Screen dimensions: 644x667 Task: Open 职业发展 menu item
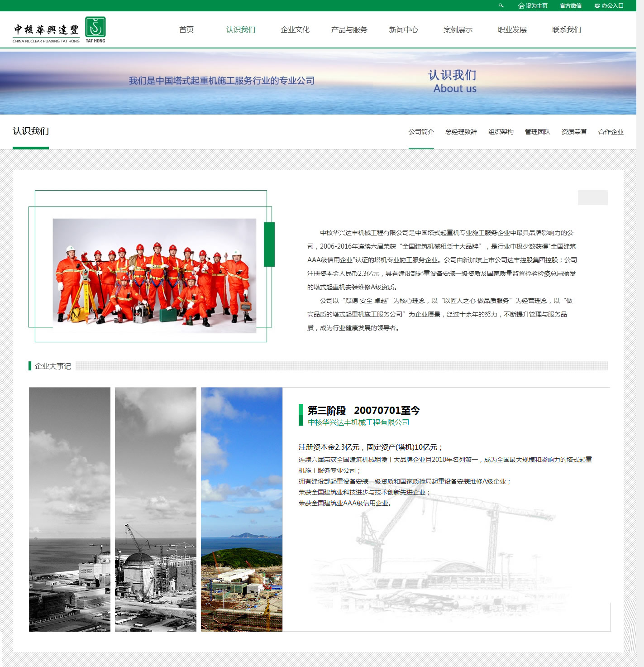tap(512, 30)
